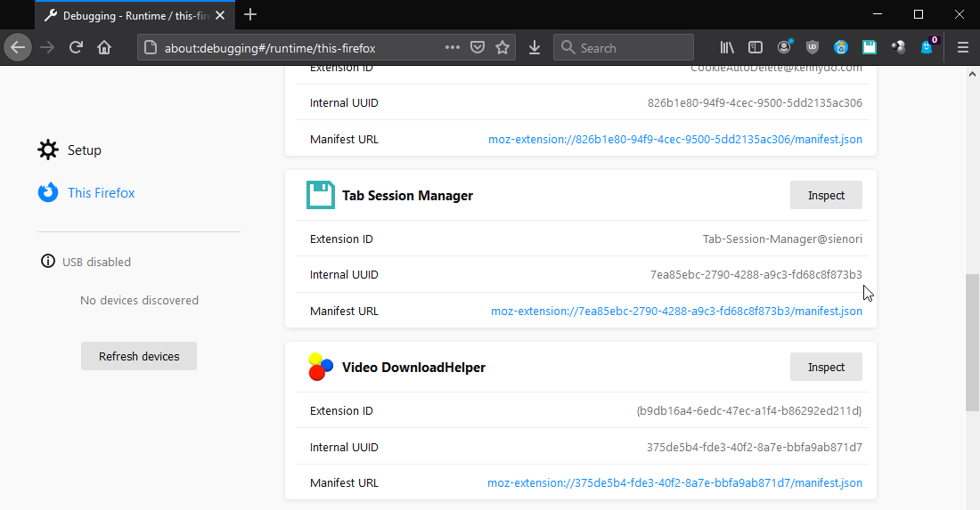The width and height of the screenshot is (980, 510).
Task: Open the downloads panel
Action: [535, 47]
